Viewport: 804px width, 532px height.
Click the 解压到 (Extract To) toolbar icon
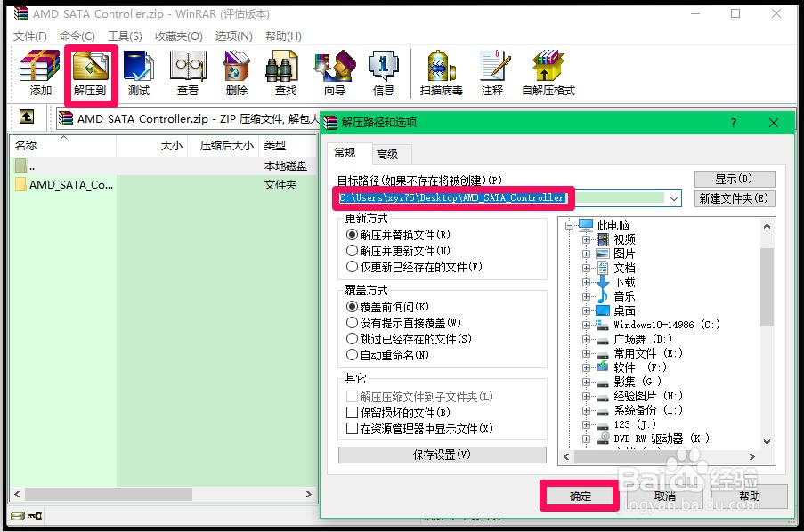coord(89,71)
